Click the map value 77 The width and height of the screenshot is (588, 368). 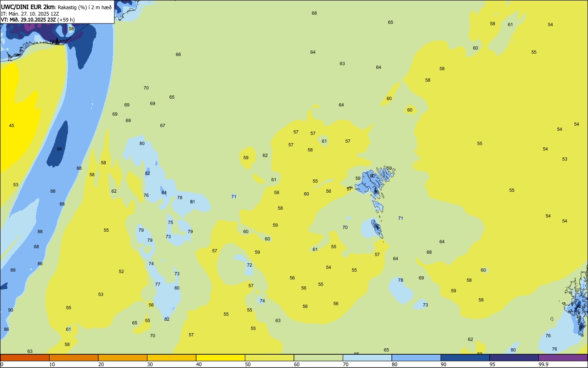pos(158,284)
